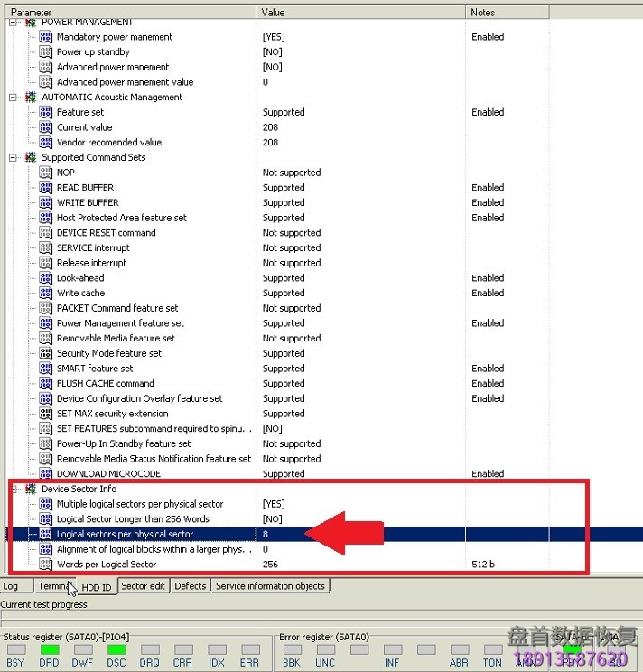Sort by the Parameter column header
Viewport: 643px width, 672px height.
[126, 12]
